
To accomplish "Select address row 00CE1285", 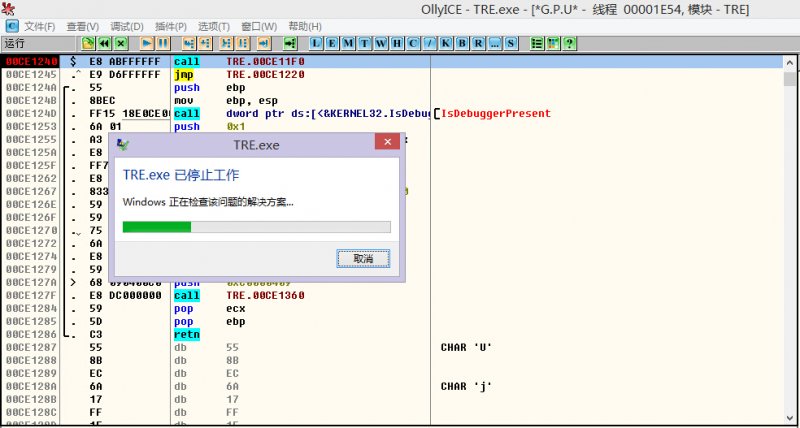I will click(x=32, y=322).
